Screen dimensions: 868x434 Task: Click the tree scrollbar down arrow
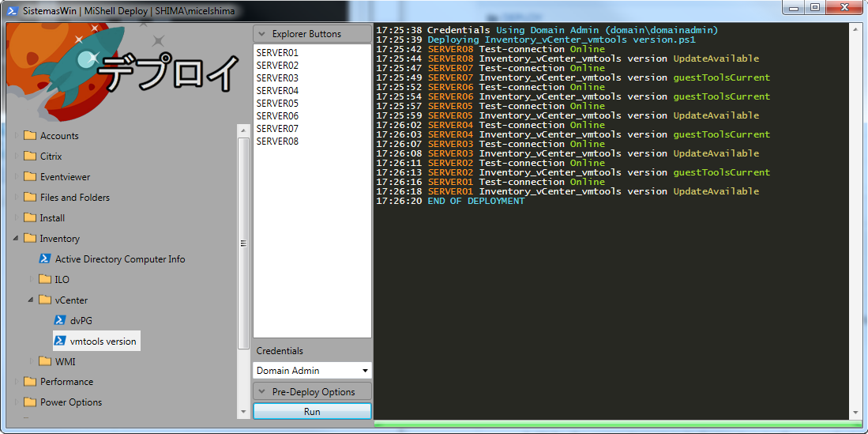click(x=243, y=412)
